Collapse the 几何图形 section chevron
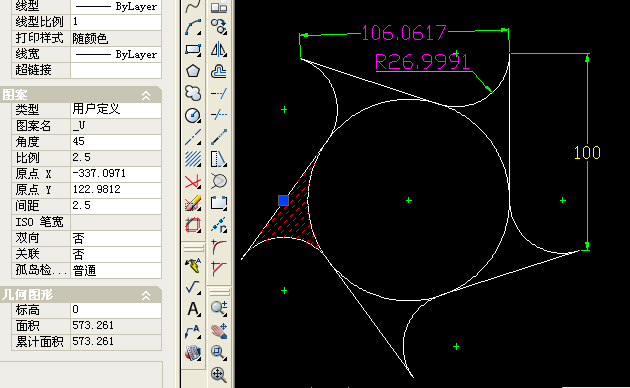The image size is (630, 388). (x=146, y=296)
